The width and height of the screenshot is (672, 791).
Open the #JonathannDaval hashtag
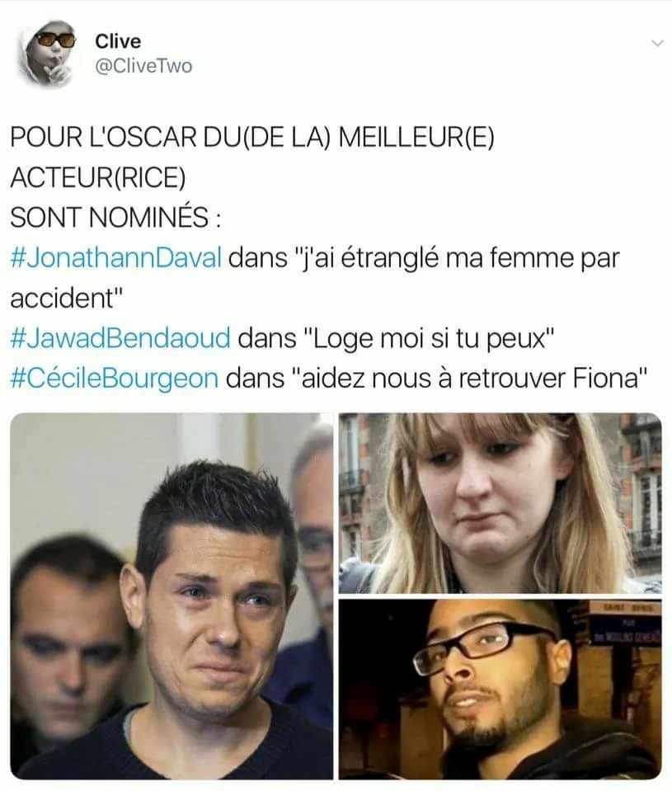(x=116, y=258)
